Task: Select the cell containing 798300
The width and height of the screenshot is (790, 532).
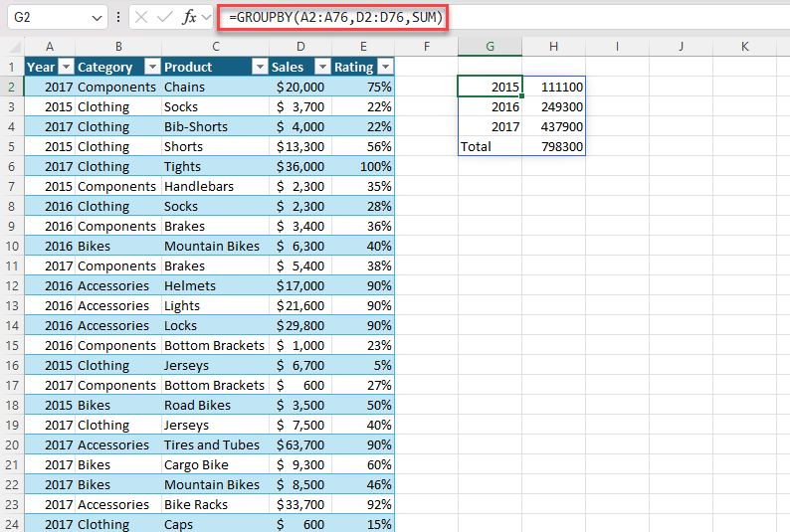Action: 553,146
